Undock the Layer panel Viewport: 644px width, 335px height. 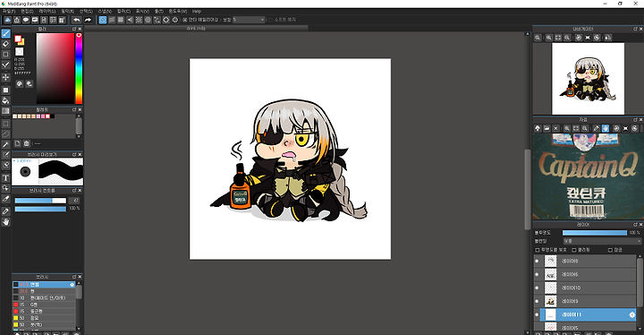(635, 225)
